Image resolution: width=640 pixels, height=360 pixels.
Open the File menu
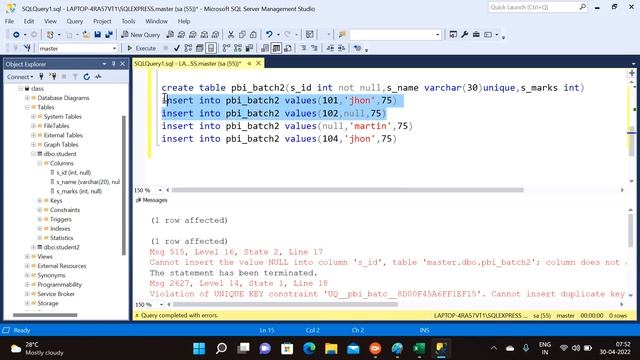[9, 21]
